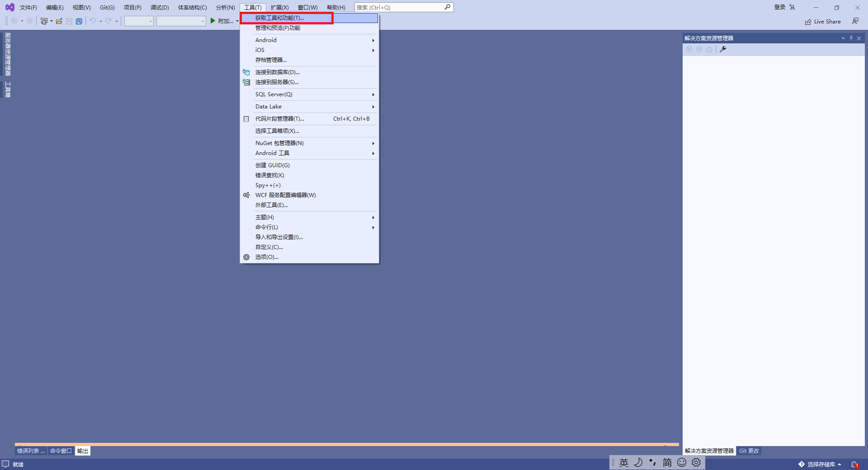
Task: Pin the Solution Explorer panel
Action: 851,38
